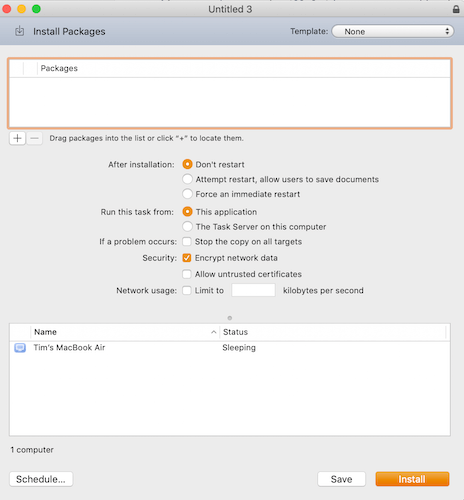This screenshot has width=464, height=500.
Task: Select Tim's MacBook Air row
Action: (230, 348)
